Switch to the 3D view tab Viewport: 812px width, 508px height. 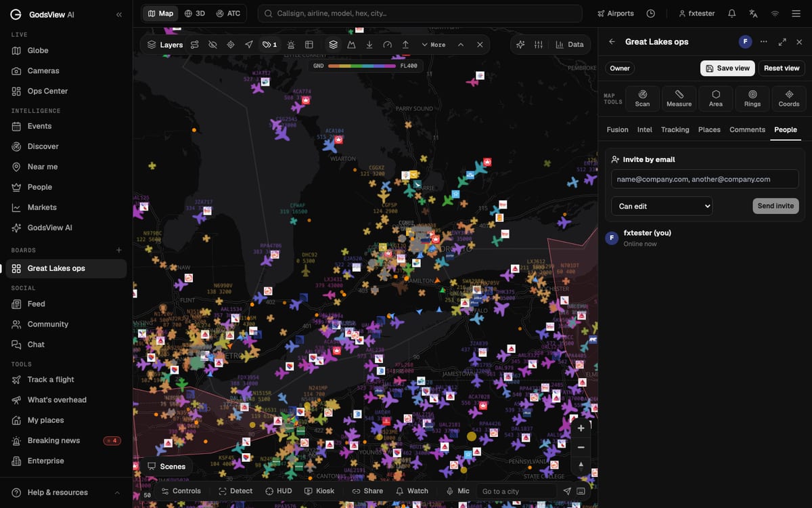[195, 14]
